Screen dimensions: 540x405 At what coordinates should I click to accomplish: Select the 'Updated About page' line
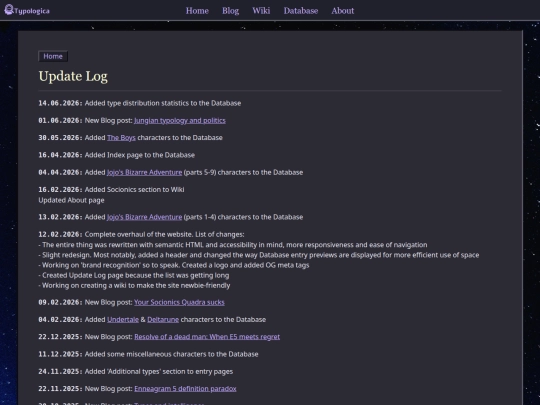[x=71, y=200]
